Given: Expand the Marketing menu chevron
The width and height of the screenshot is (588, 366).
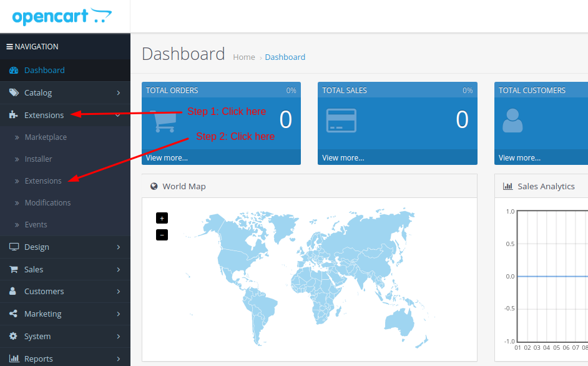Looking at the screenshot, I should point(118,314).
